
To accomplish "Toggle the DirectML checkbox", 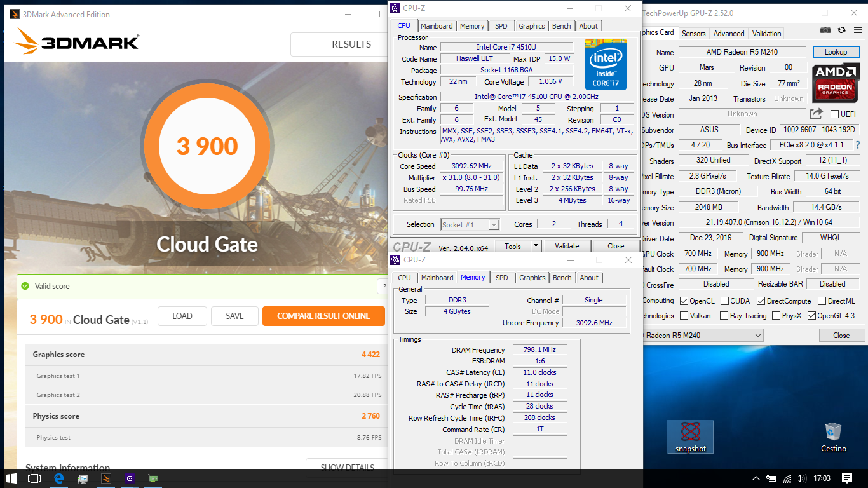I will coord(822,301).
